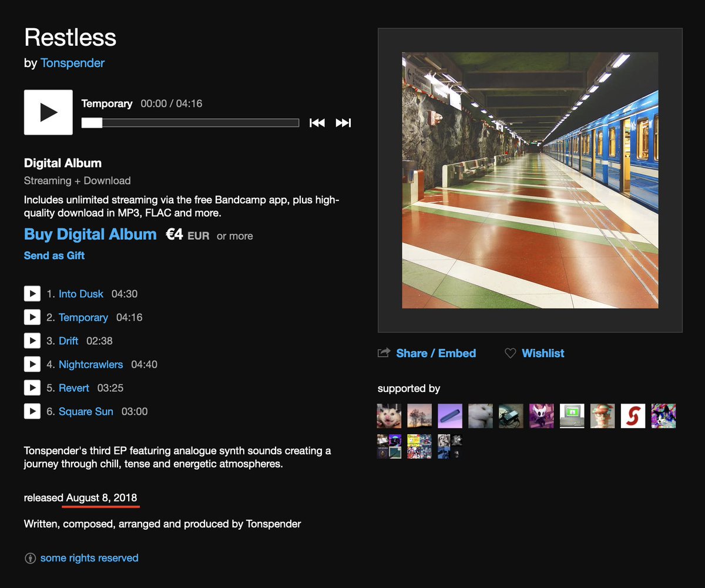The height and width of the screenshot is (588, 705).
Task: Play track 4 Nightcrawlers
Action: point(32,364)
